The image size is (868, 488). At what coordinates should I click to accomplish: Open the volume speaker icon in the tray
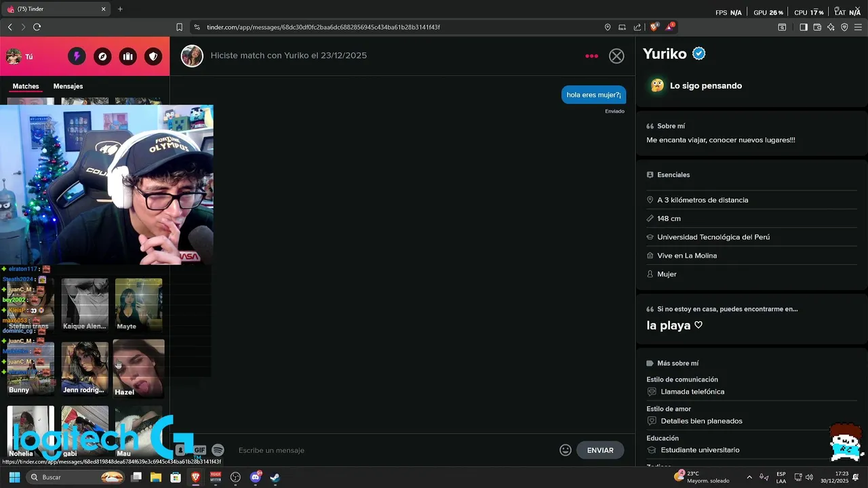[x=809, y=477]
